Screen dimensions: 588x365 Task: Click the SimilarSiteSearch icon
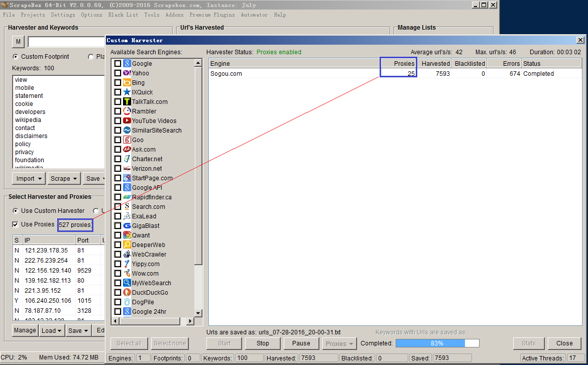tap(127, 130)
